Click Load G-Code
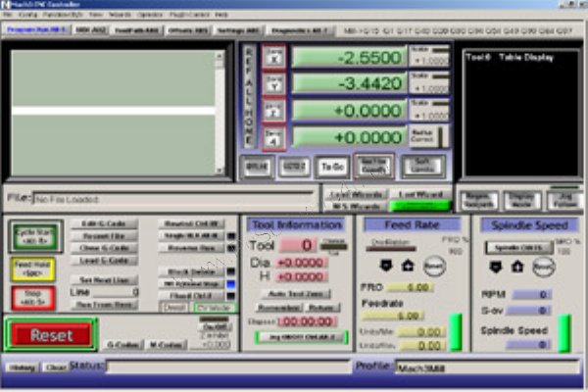 104,261
